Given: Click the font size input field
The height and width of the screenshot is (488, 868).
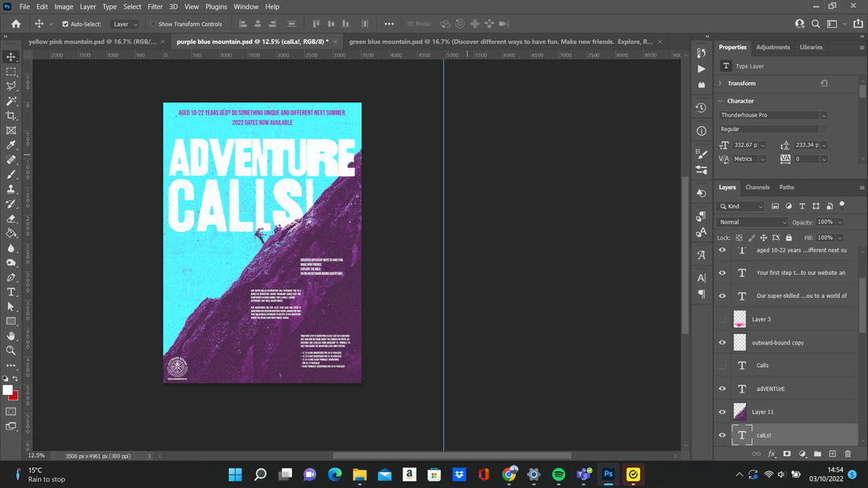Looking at the screenshot, I should [x=746, y=145].
